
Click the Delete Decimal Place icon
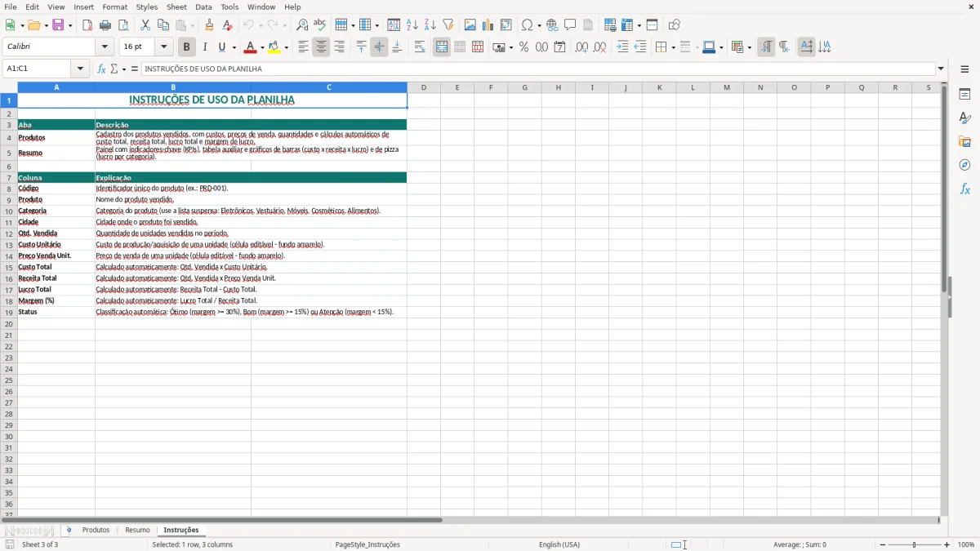[599, 47]
